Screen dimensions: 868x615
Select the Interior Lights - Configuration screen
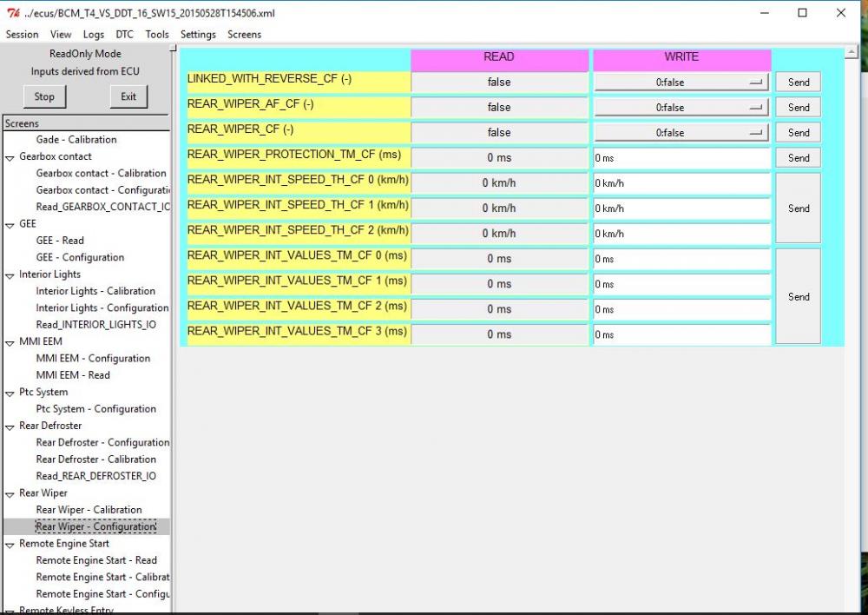[x=102, y=308]
